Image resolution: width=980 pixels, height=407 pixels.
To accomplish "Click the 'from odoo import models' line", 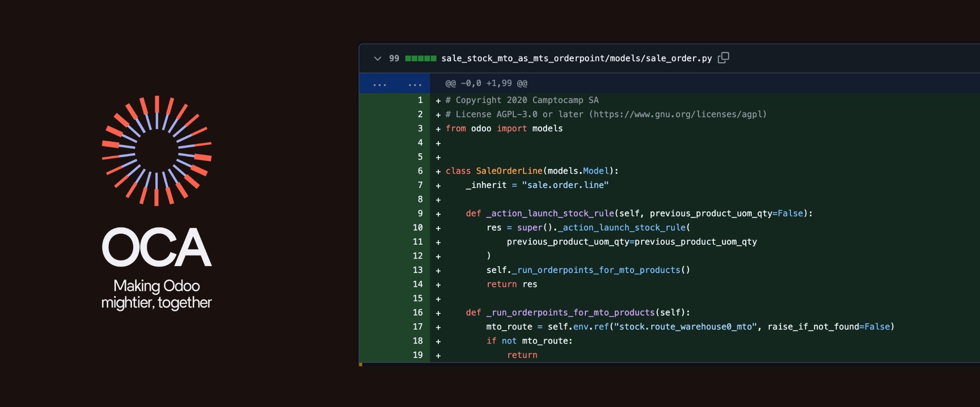I will 504,129.
